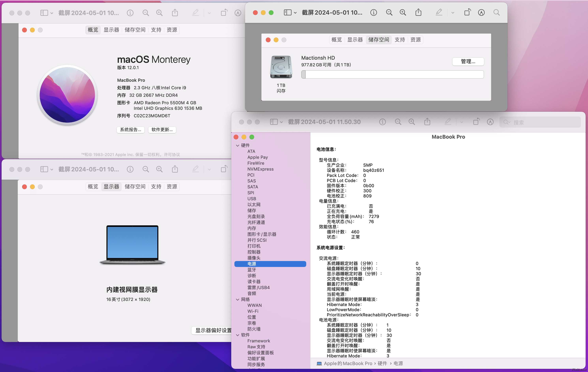Select 储存空间 tab in Mactionsh HD window

coord(378,40)
